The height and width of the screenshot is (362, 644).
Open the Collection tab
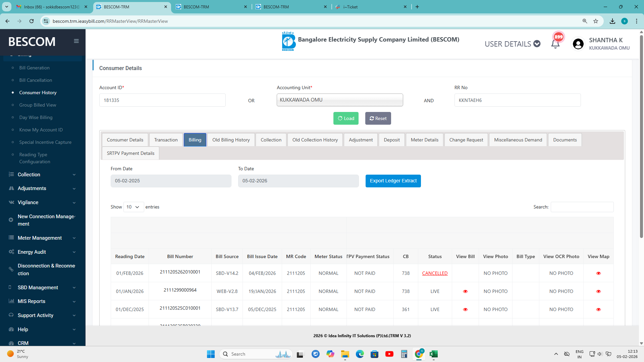pyautogui.click(x=271, y=140)
